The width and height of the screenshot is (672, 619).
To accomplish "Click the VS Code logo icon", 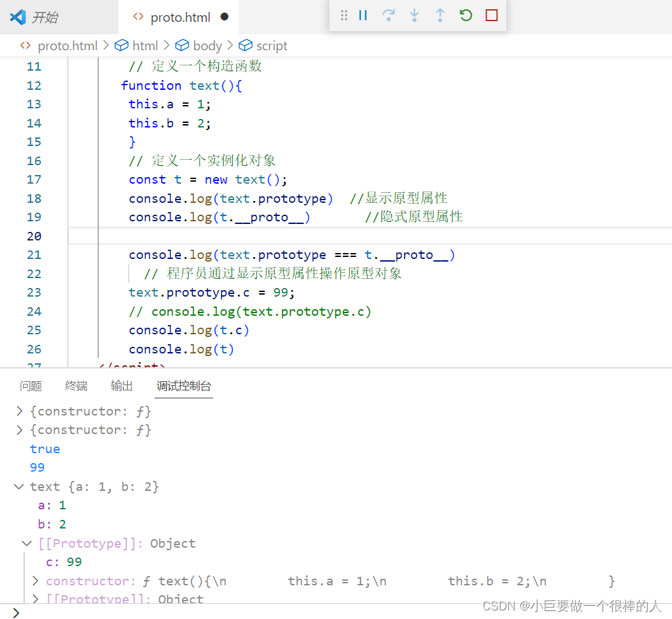I will (x=18, y=17).
